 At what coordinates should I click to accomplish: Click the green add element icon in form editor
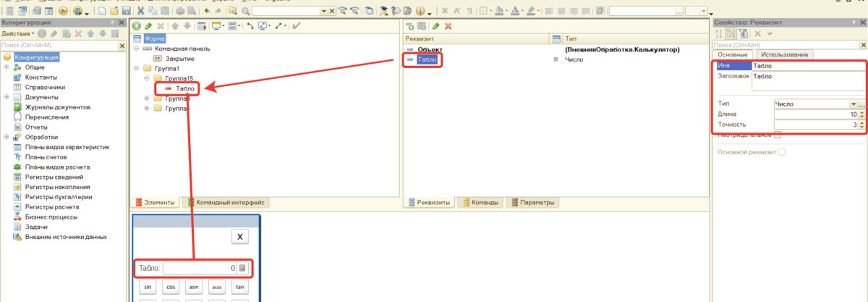point(136,26)
